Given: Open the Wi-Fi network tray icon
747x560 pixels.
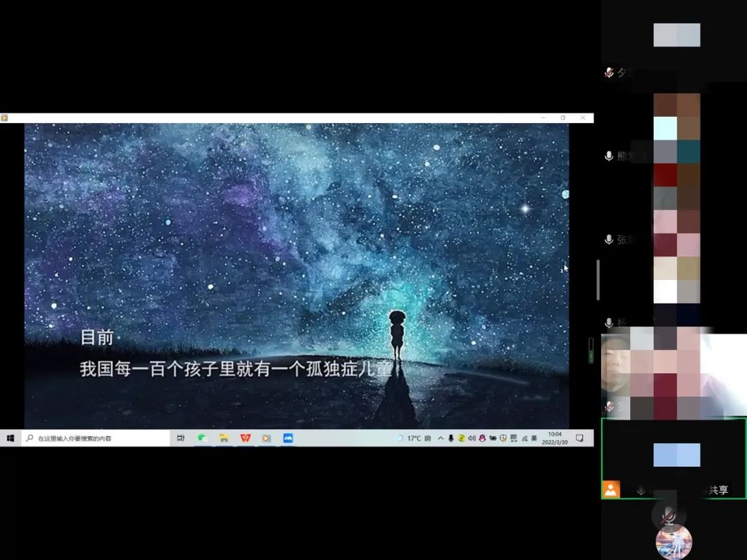Looking at the screenshot, I should click(x=524, y=438).
